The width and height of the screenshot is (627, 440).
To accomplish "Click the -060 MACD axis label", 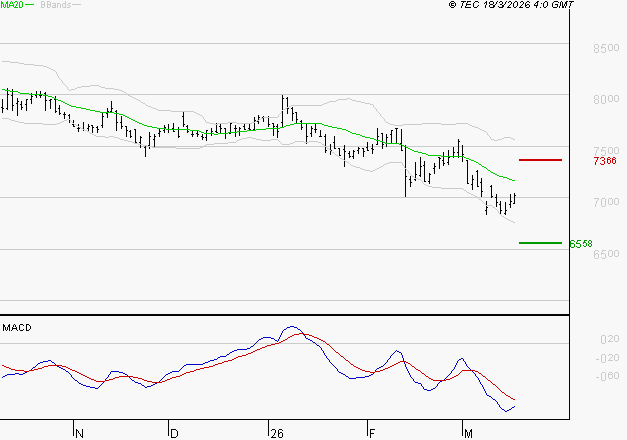I will pos(607,376).
